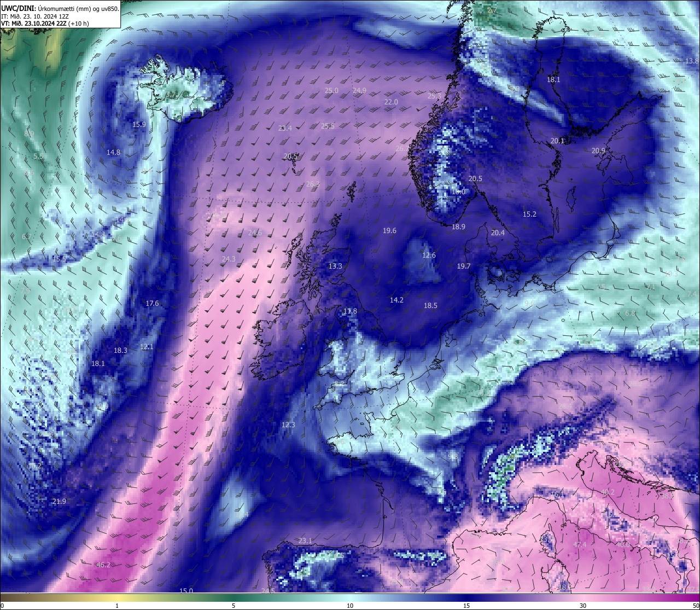Image resolution: width=700 pixels, height=610 pixels.
Task: Click the 30 tick on the color scale
Action: [583, 606]
